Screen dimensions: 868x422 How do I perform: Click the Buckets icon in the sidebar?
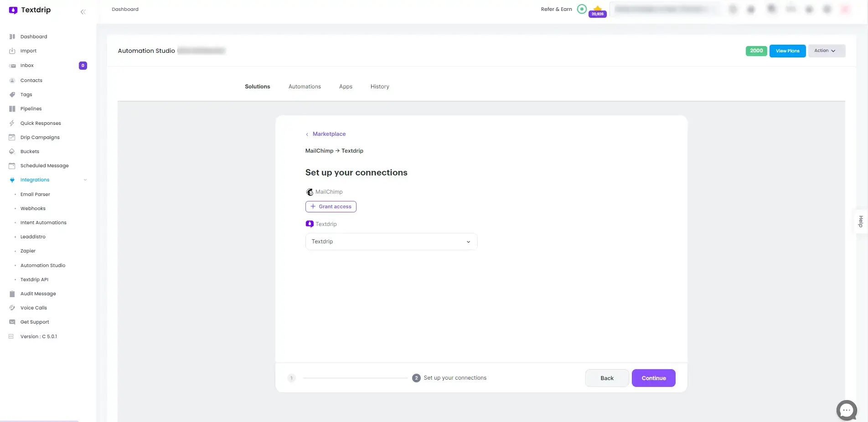click(12, 151)
